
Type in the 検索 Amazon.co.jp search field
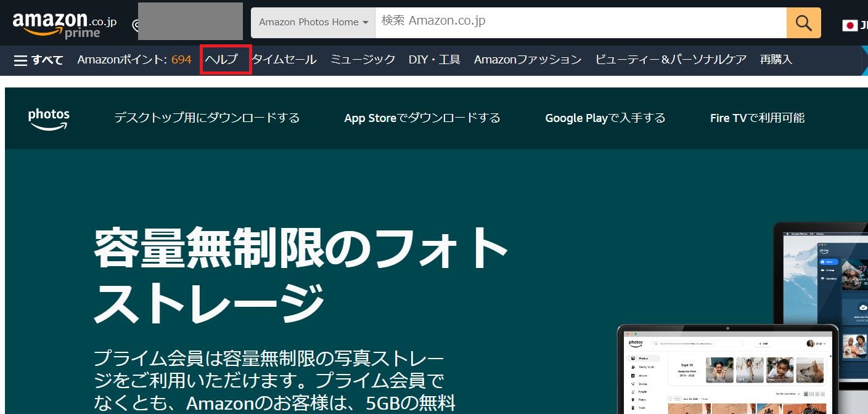pos(579,22)
